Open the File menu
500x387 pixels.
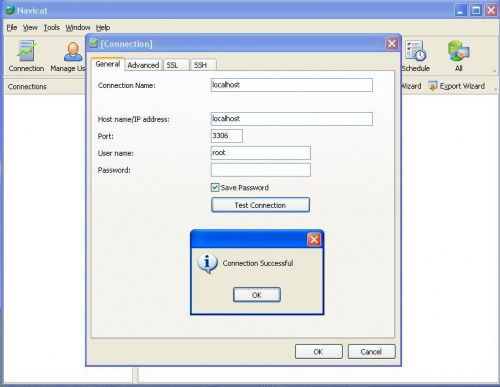[x=12, y=28]
